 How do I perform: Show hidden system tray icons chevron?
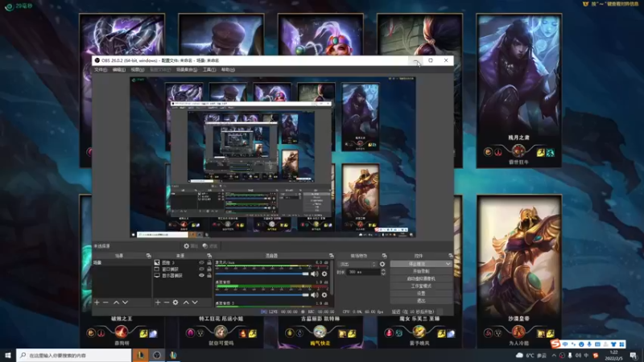click(x=554, y=356)
